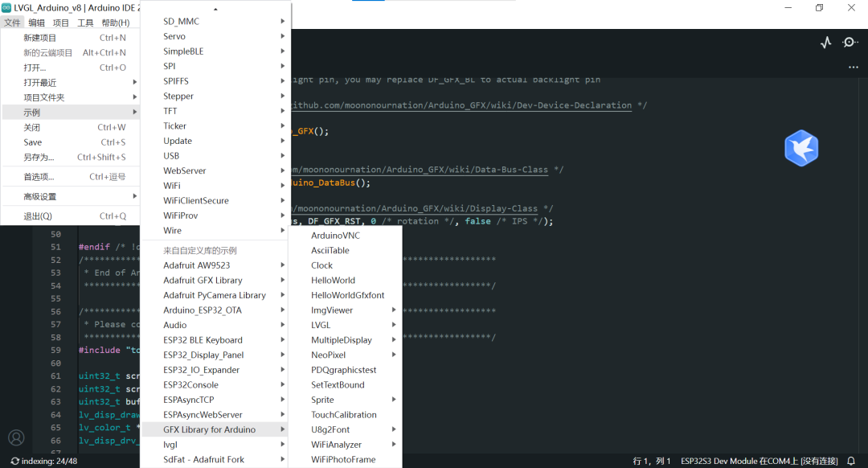This screenshot has width=868, height=468.
Task: Expand the Stepper examples
Action: click(x=215, y=96)
